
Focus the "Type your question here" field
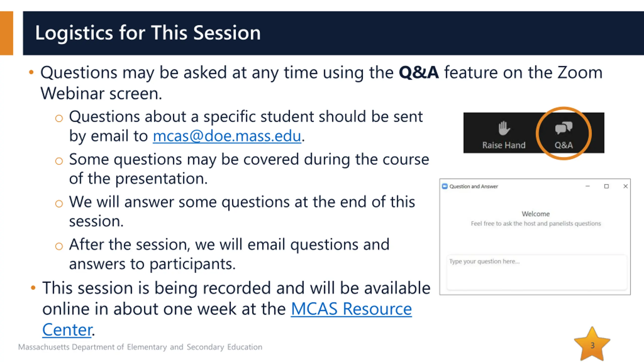[537, 272]
